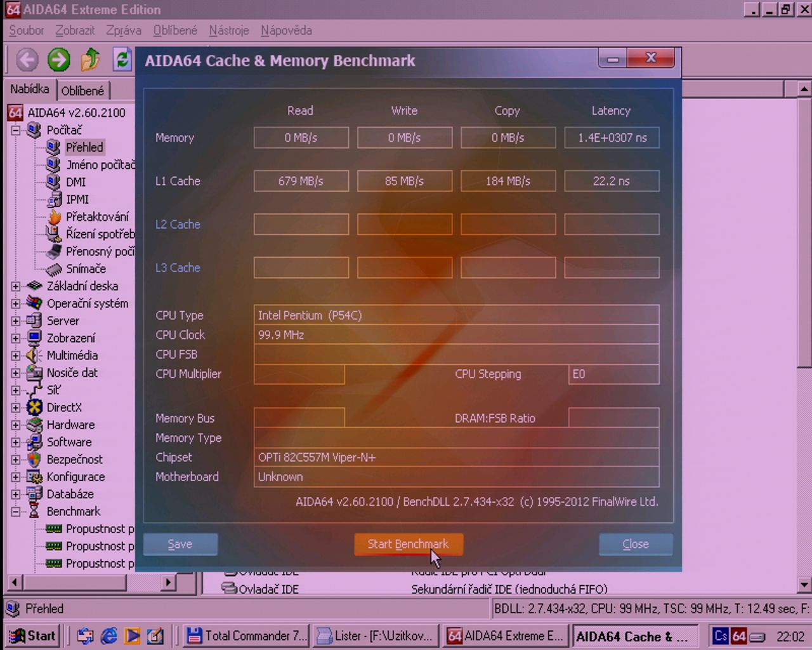
Task: Click the Memory Read result field
Action: pyautogui.click(x=301, y=138)
